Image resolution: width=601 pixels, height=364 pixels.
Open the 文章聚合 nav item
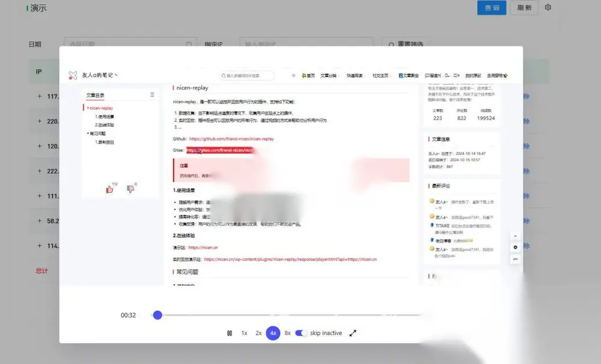(x=409, y=76)
